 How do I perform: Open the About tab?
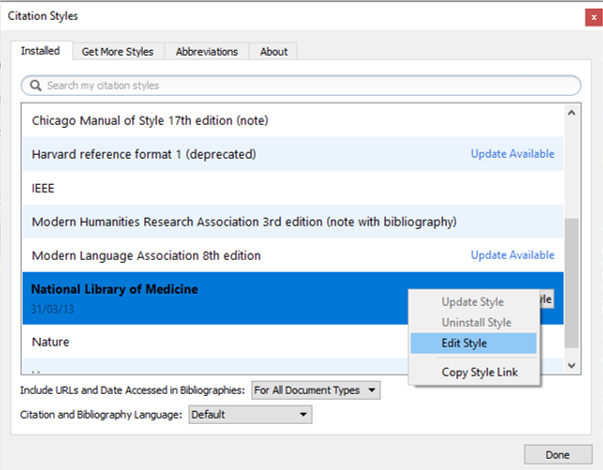[273, 52]
